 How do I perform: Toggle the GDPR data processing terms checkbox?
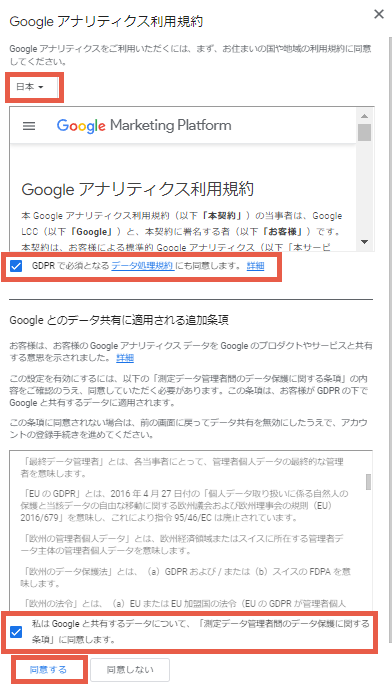16,266
